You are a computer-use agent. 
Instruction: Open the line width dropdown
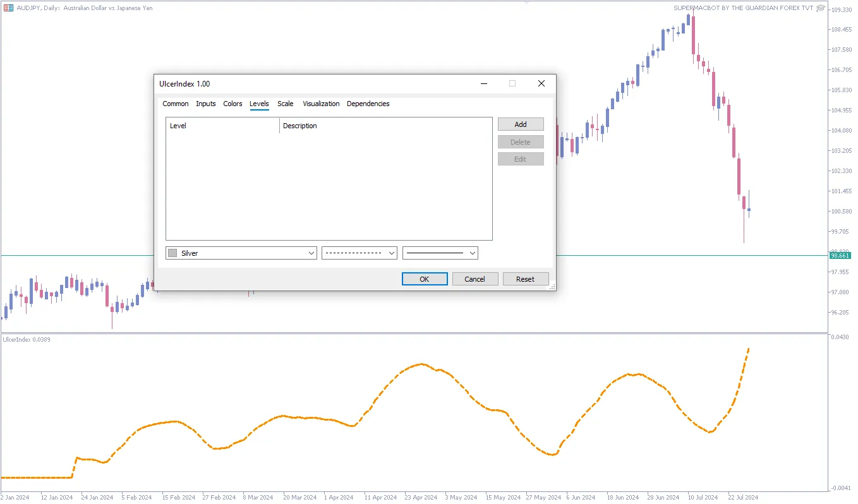[x=440, y=253]
